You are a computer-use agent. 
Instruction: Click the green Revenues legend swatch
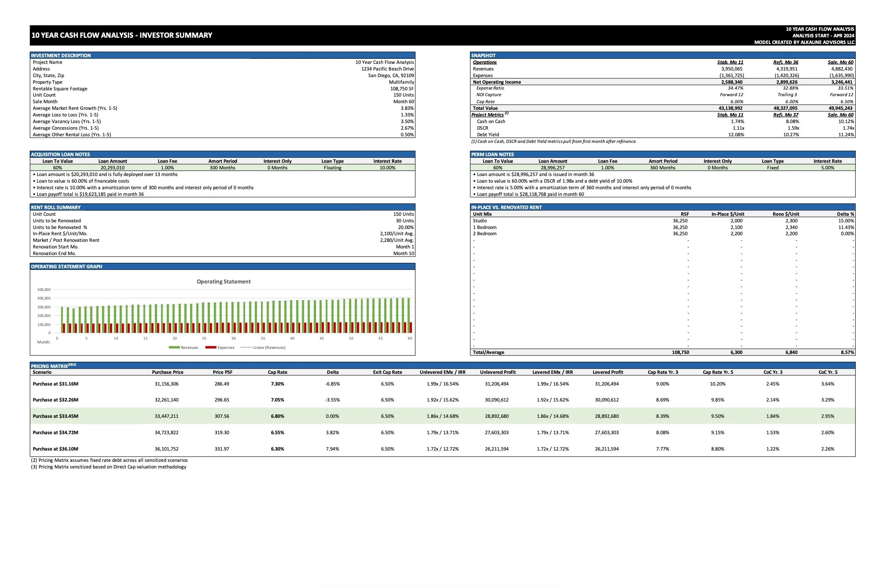pos(174,347)
